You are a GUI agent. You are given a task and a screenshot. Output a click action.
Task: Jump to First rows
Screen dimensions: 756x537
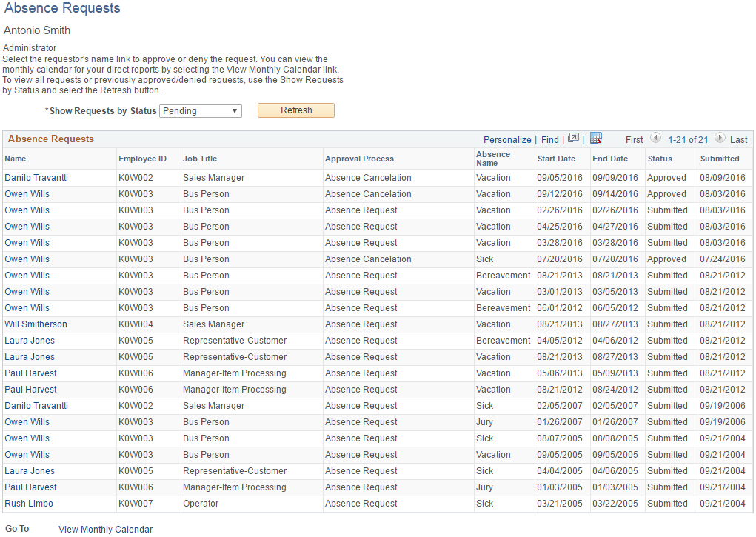(635, 140)
